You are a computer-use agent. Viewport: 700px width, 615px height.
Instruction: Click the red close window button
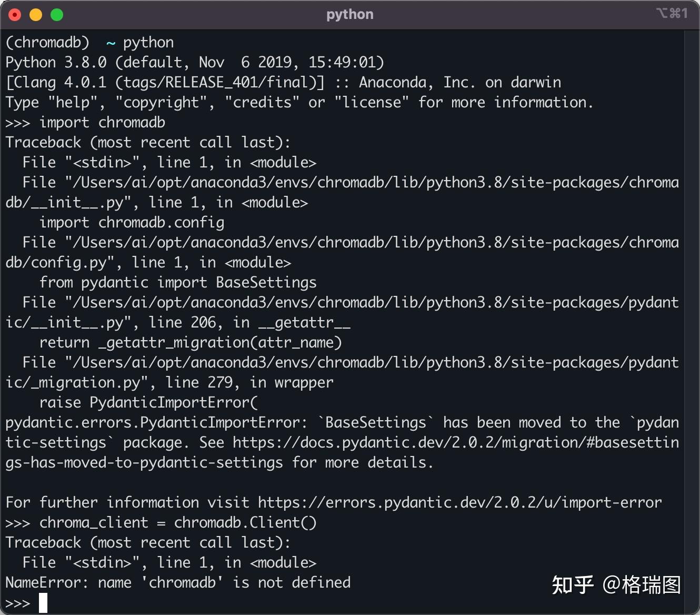pyautogui.click(x=15, y=15)
